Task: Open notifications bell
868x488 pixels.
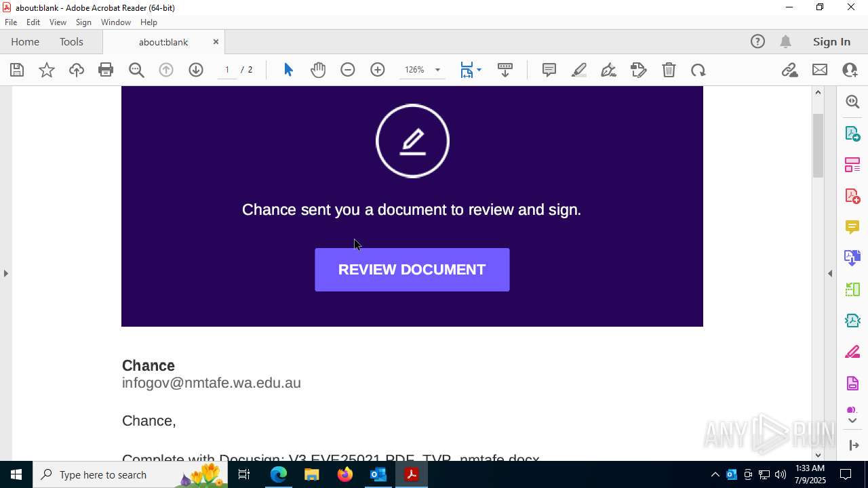Action: [x=786, y=41]
